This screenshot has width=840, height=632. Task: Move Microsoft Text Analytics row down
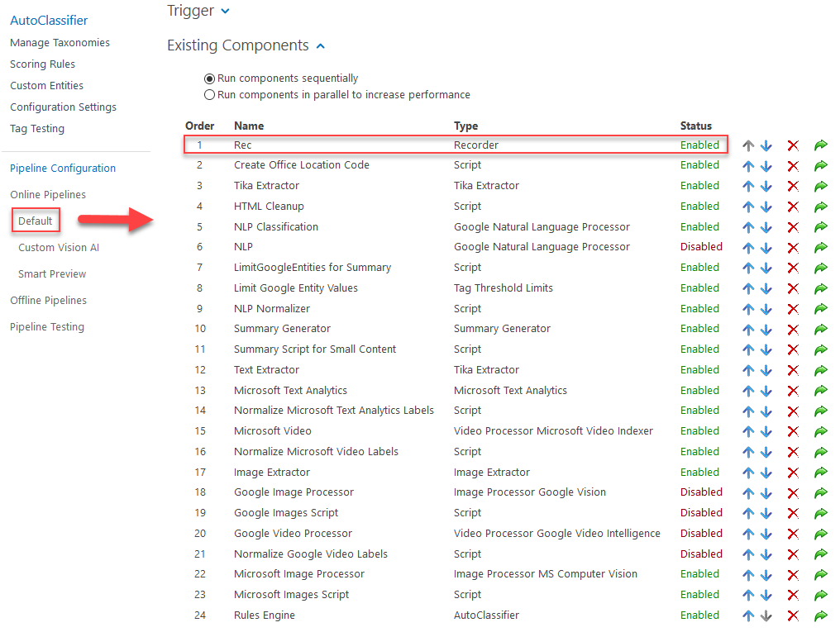[766, 391]
